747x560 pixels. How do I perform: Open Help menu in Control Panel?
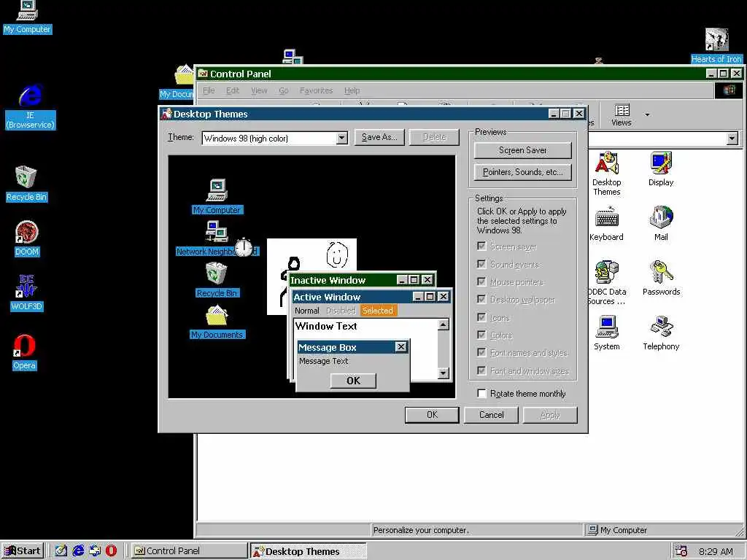pyautogui.click(x=352, y=90)
